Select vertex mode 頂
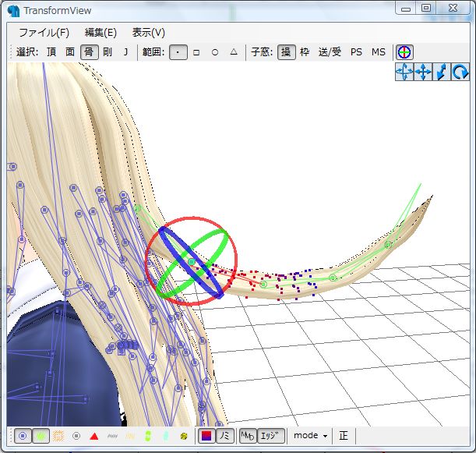476x453 pixels. pos(51,52)
